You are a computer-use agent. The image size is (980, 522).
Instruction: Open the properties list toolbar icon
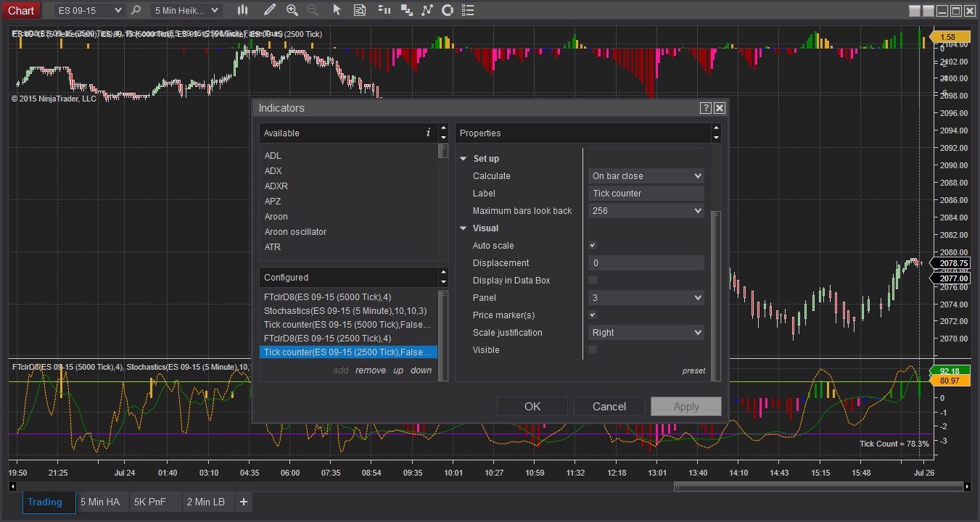coord(468,10)
